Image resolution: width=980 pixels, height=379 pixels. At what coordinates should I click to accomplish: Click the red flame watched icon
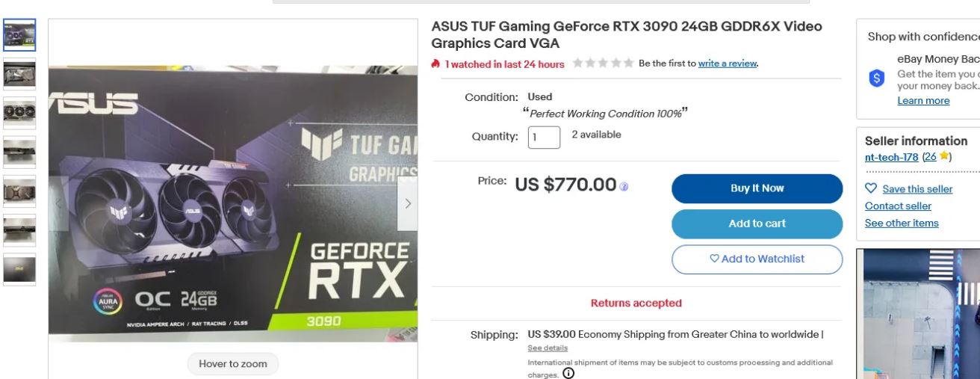click(435, 64)
